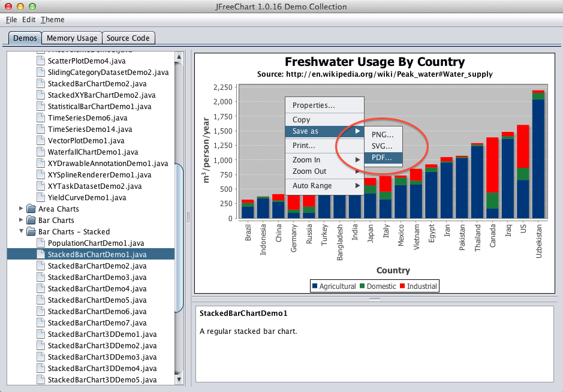Select StackedBarChart3DDemo3.java in the tree

[103, 357]
